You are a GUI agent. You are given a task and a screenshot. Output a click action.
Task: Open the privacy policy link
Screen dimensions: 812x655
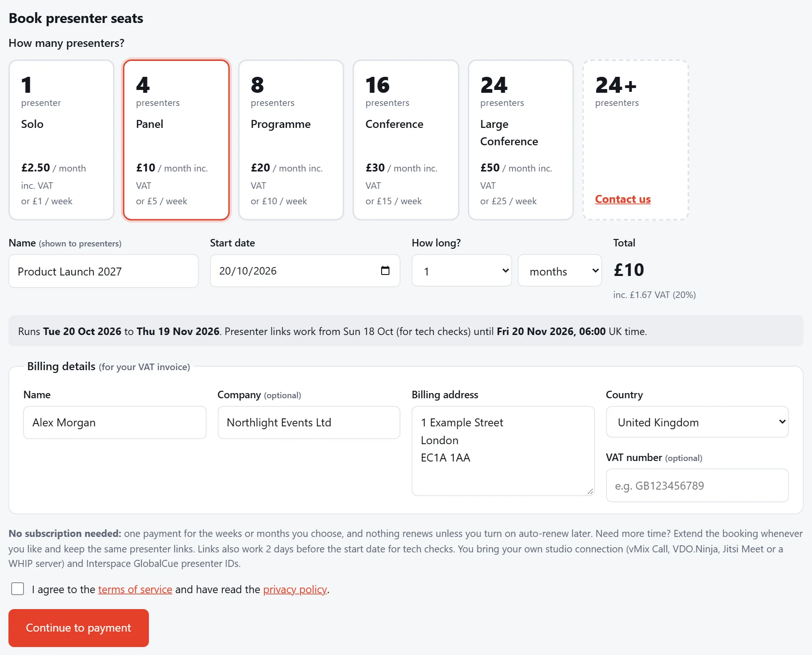click(x=295, y=589)
